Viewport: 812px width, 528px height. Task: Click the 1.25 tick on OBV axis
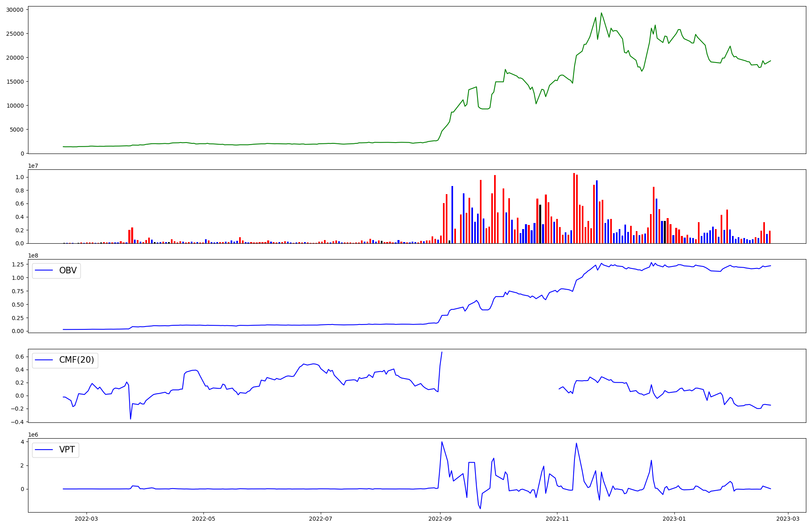point(18,264)
